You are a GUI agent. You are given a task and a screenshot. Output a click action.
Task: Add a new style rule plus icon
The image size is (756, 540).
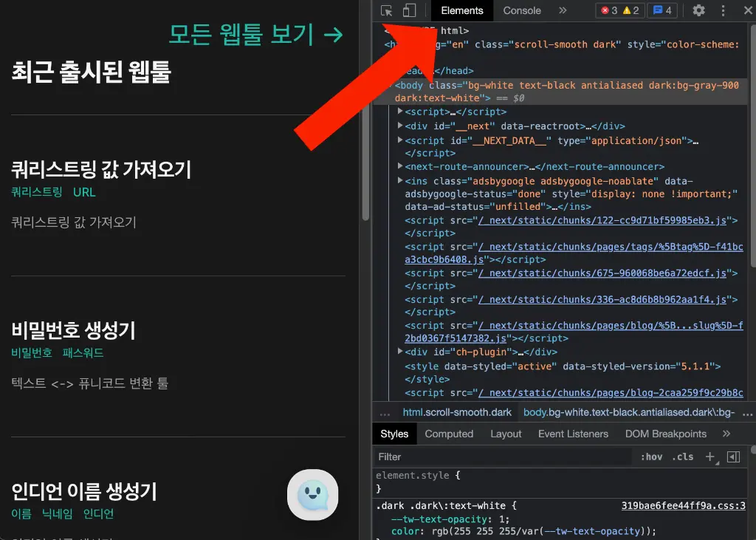(x=710, y=457)
